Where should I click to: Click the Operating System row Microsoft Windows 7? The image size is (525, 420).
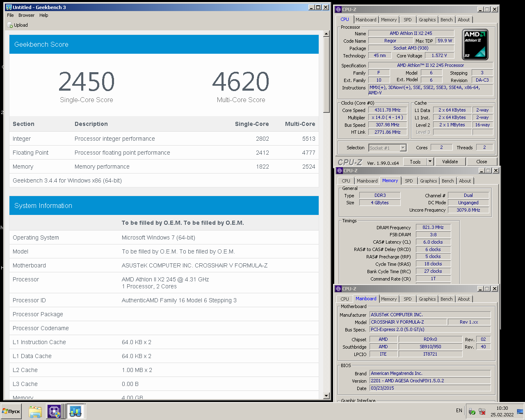pyautogui.click(x=164, y=237)
